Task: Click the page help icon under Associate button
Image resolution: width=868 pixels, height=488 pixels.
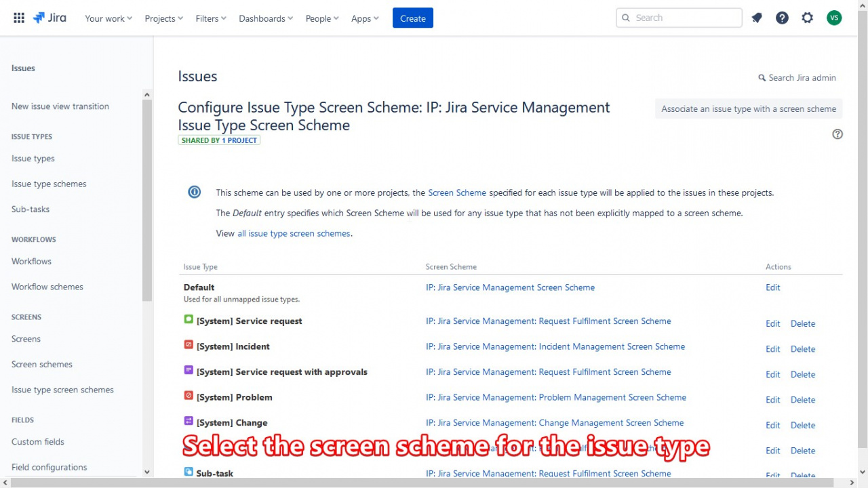Action: pos(837,134)
